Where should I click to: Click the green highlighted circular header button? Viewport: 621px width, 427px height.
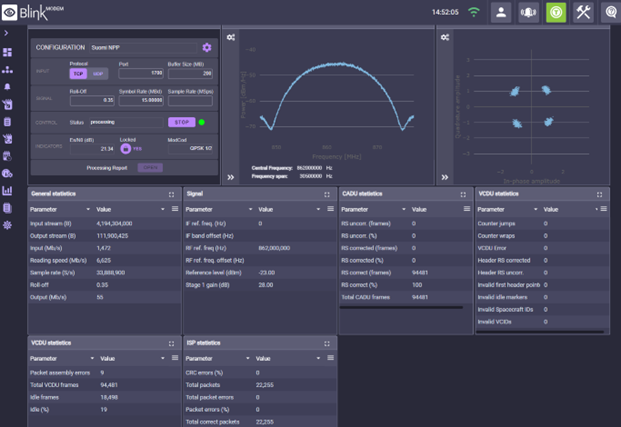tap(556, 12)
